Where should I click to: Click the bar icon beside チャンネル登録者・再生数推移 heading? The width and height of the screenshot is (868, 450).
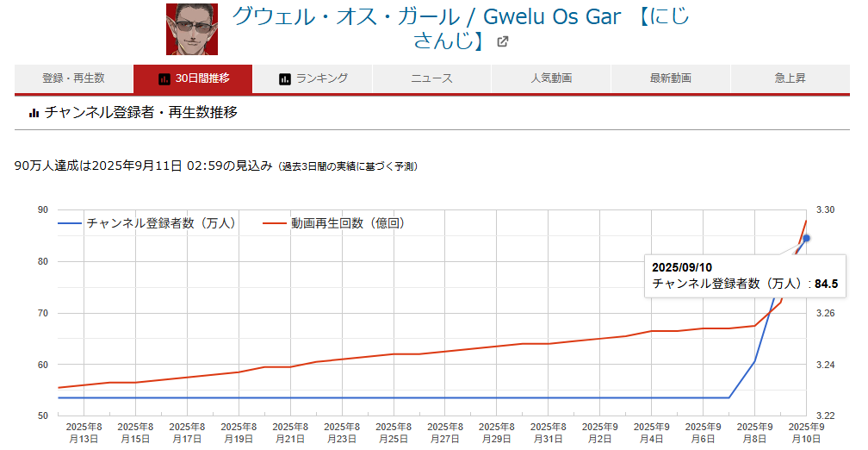click(x=34, y=112)
